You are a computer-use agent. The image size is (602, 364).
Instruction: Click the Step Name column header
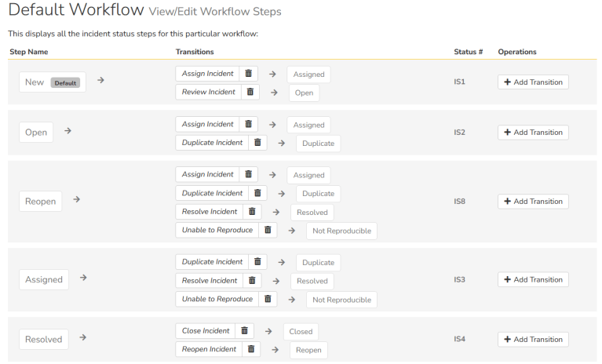click(29, 52)
